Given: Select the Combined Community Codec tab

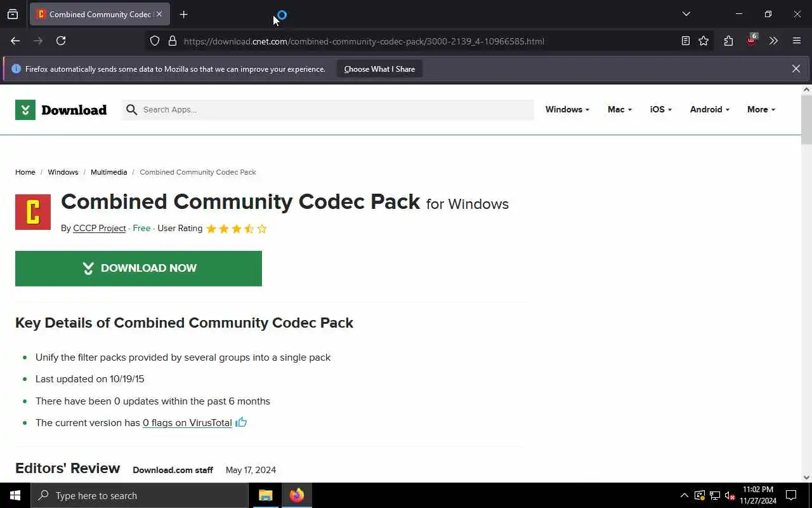Looking at the screenshot, I should click(x=100, y=14).
